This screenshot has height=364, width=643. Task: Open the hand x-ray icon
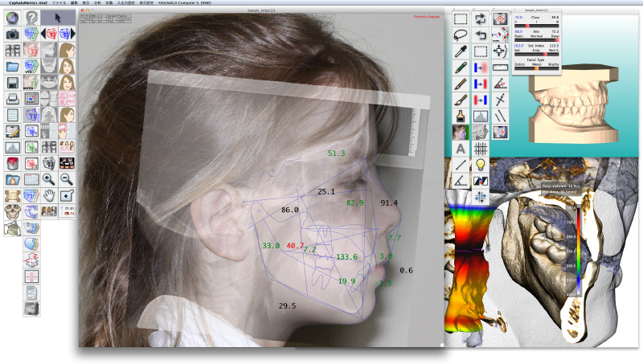coord(49,131)
